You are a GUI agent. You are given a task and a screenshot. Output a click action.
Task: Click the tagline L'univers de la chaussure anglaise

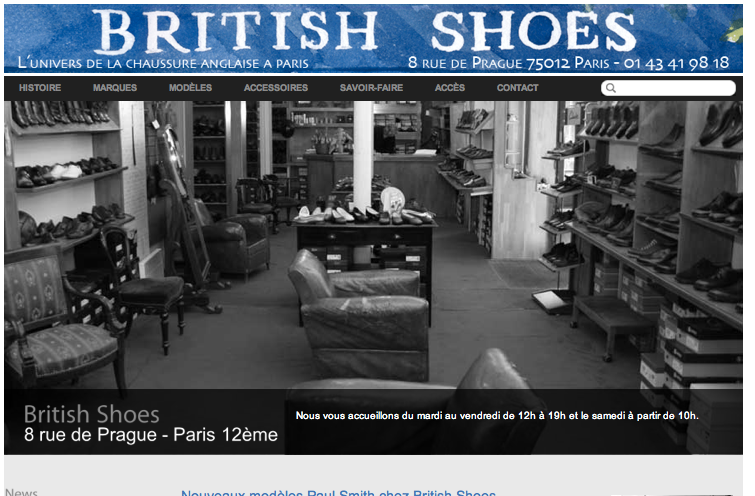(163, 63)
